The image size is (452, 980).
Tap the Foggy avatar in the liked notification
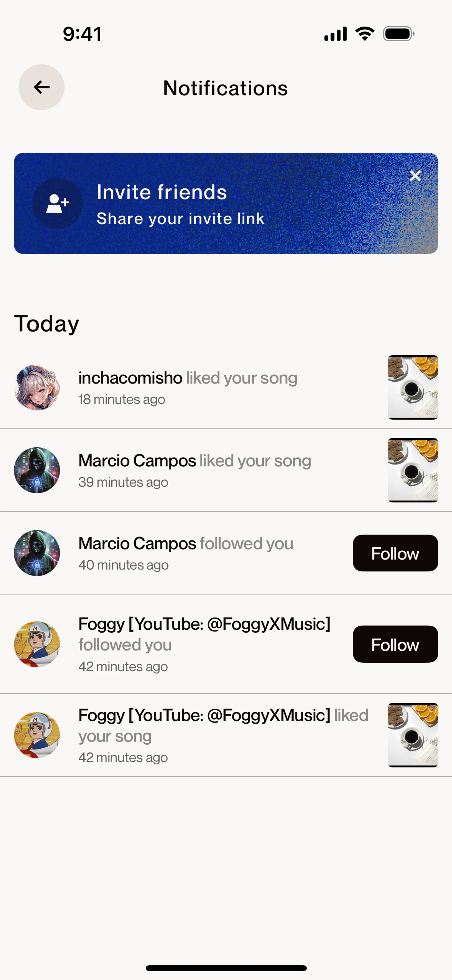pos(37,735)
